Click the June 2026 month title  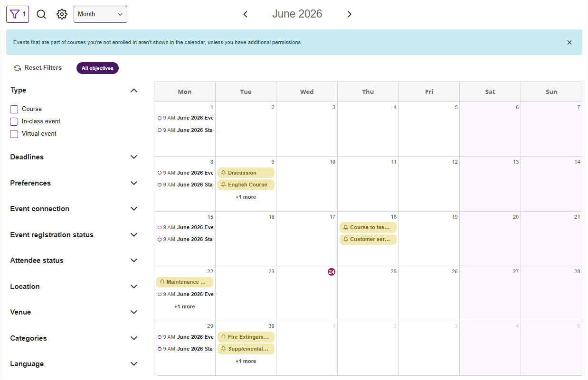tap(297, 14)
